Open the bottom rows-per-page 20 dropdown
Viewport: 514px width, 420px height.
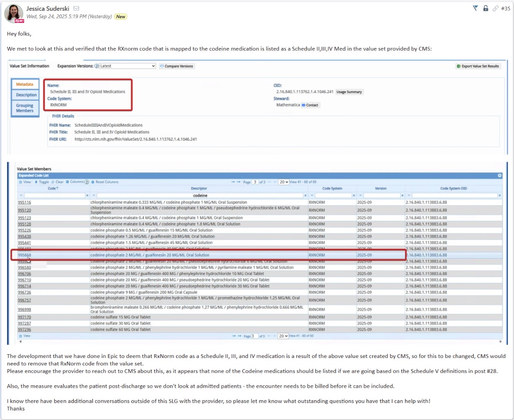(283, 336)
